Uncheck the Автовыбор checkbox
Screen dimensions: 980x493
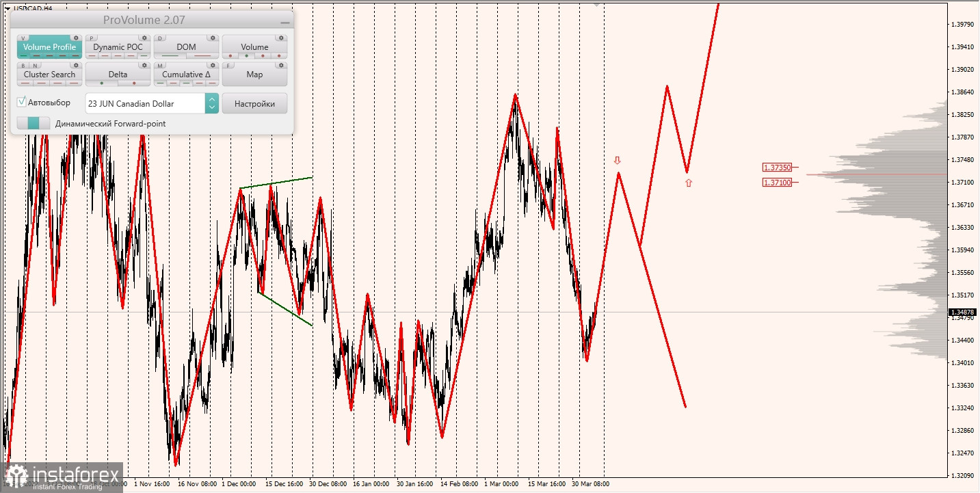22,102
